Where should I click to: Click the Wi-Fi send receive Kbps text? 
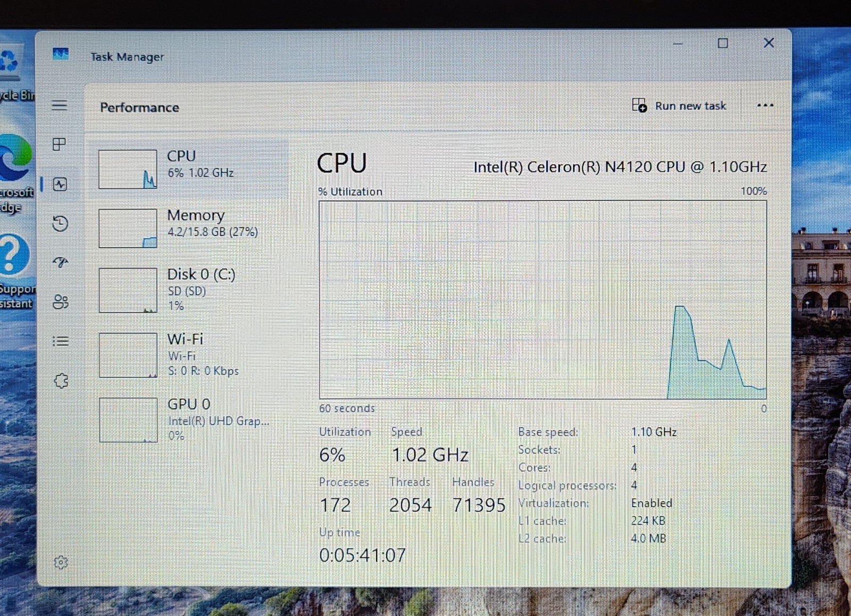tap(203, 371)
